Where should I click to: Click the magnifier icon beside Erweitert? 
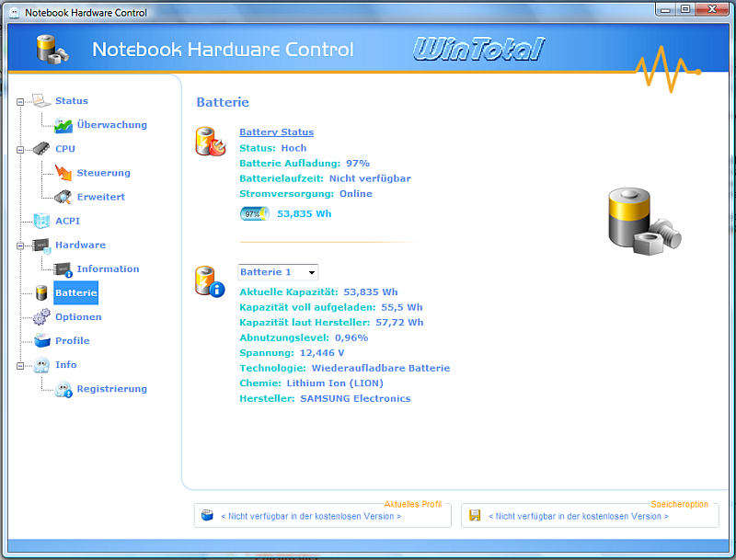tap(63, 197)
